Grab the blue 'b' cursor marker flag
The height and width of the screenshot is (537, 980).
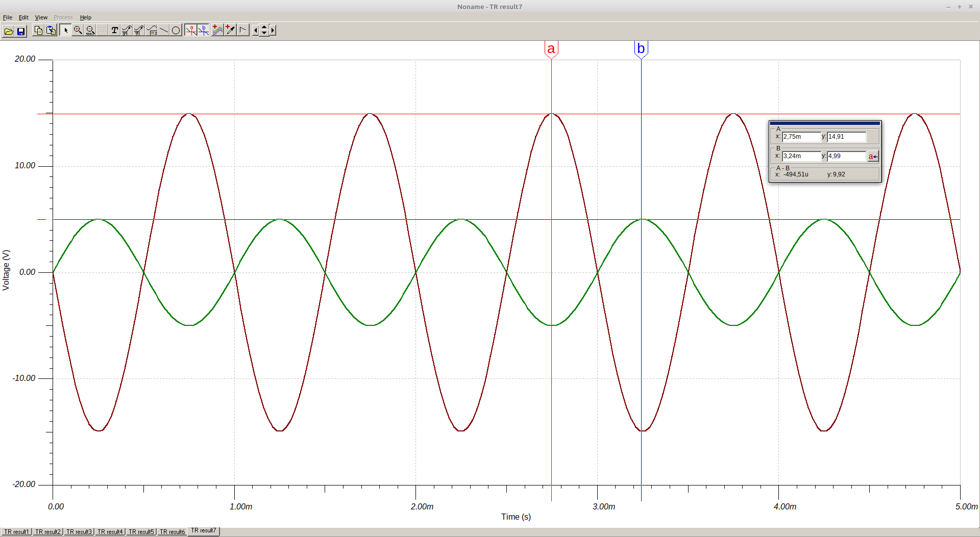pos(641,49)
